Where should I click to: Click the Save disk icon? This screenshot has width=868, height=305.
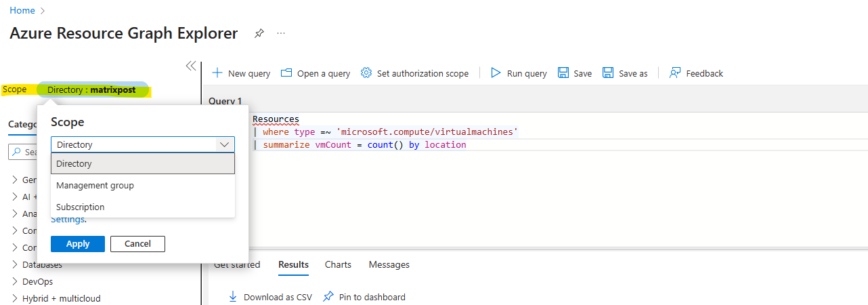tap(563, 73)
